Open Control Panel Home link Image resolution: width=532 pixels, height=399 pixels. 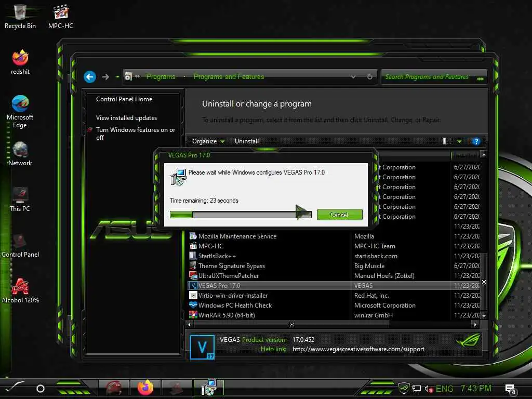coord(124,99)
